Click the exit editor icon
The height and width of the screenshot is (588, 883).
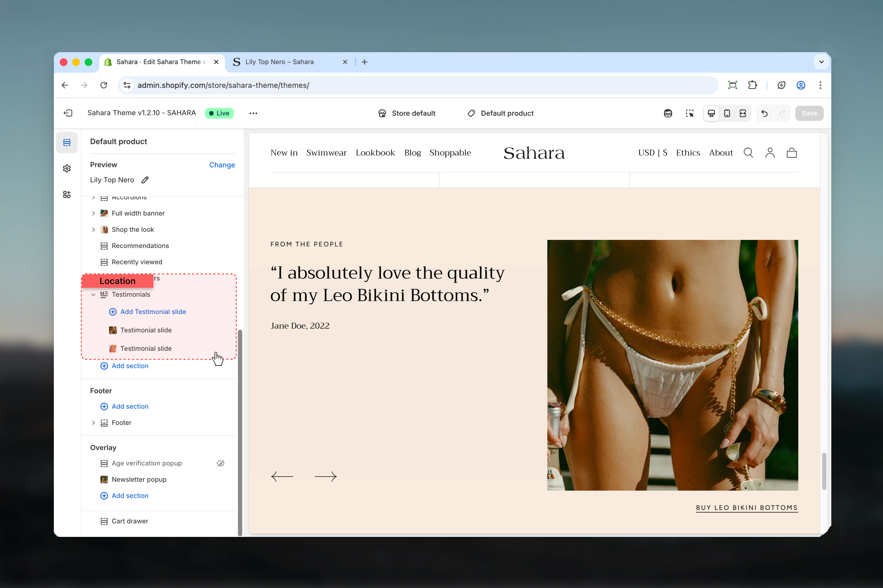coord(68,113)
